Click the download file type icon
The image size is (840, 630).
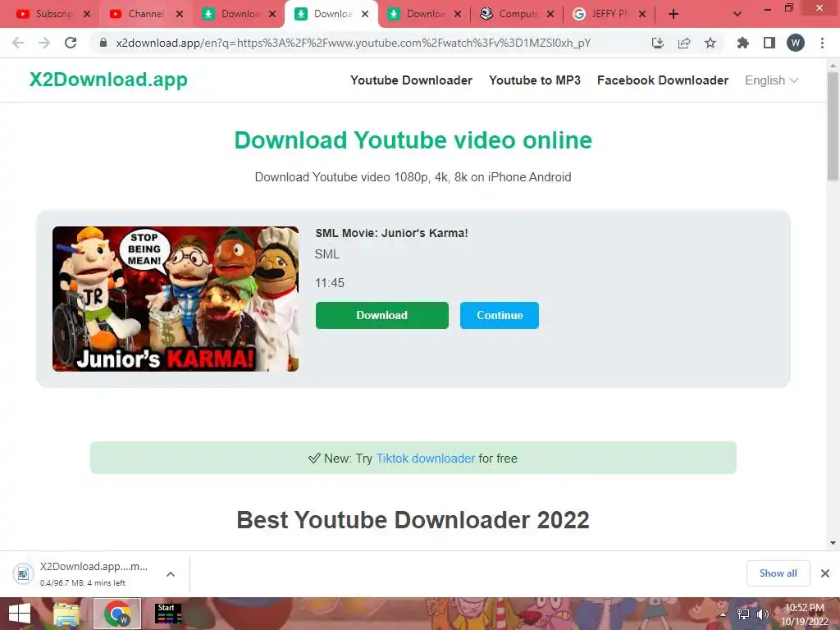tap(23, 574)
